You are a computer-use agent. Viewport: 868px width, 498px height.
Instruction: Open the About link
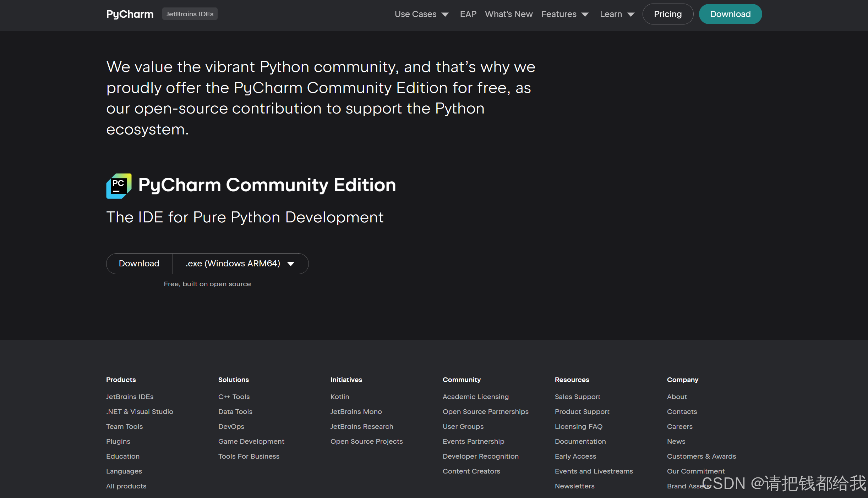tap(677, 397)
